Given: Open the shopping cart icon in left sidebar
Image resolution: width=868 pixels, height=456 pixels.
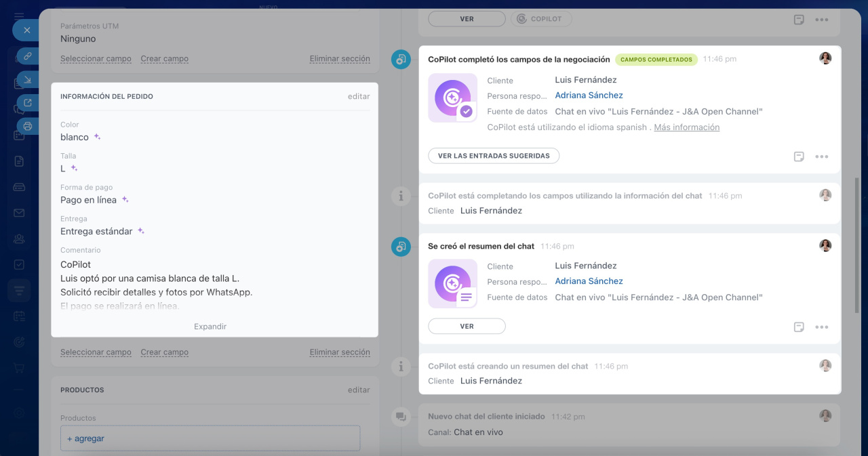Looking at the screenshot, I should point(19,368).
